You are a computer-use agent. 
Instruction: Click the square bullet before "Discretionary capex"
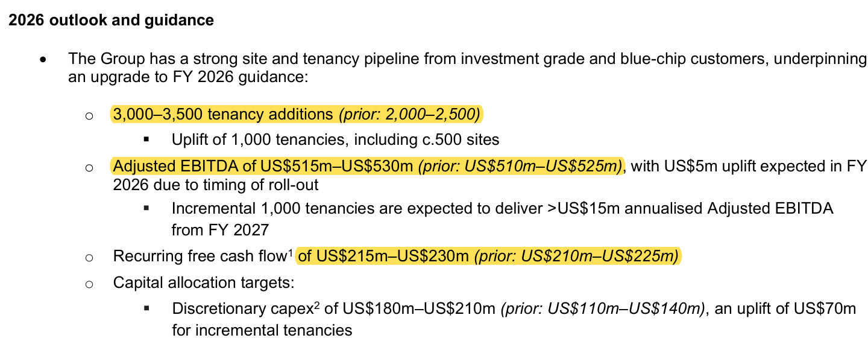pyautogui.click(x=146, y=309)
